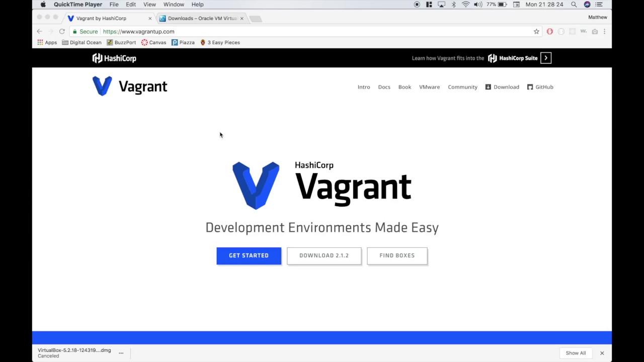Click the date and time in menu bar

tap(544, 5)
